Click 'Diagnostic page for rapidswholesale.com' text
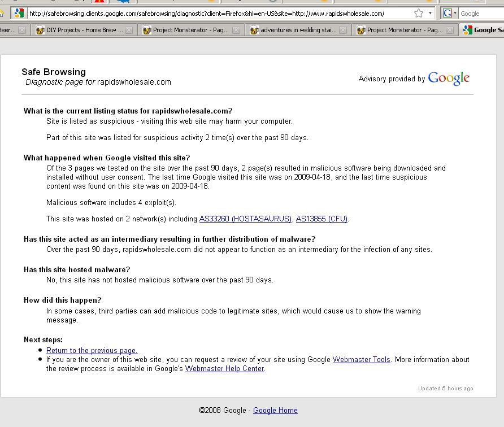Screen dimensions: 504x427 tap(98, 82)
